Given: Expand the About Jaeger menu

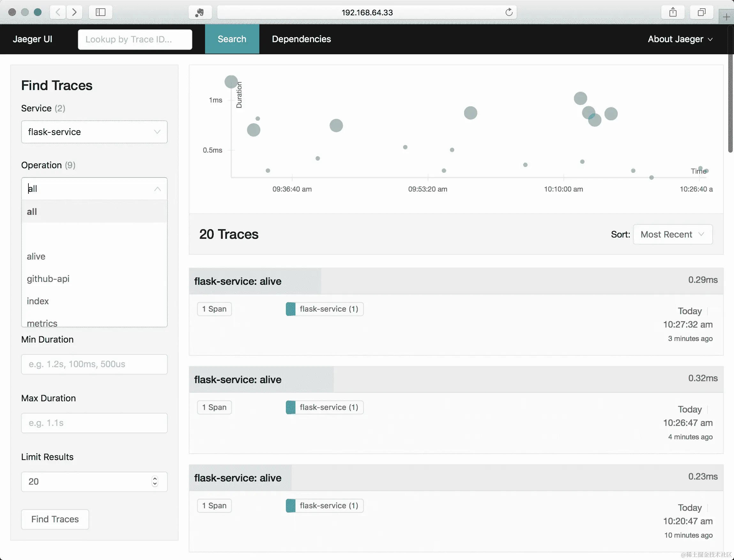Looking at the screenshot, I should pyautogui.click(x=680, y=39).
